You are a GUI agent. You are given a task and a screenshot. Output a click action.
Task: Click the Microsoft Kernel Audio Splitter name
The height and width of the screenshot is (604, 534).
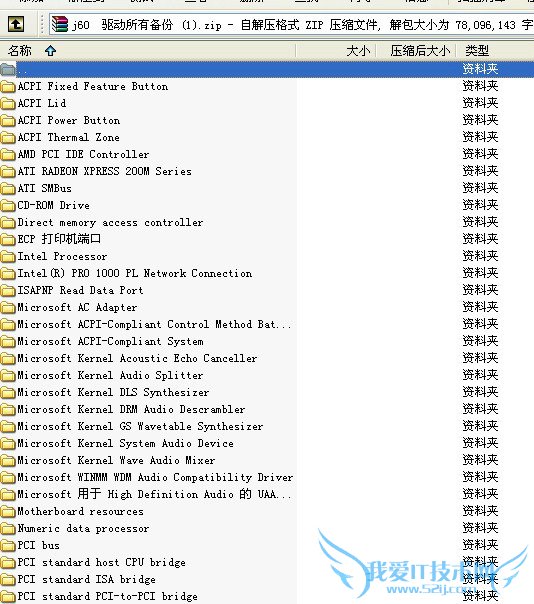(110, 376)
